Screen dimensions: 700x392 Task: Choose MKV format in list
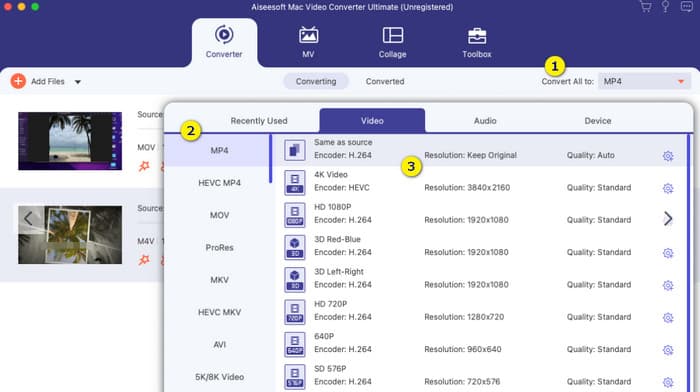(219, 280)
